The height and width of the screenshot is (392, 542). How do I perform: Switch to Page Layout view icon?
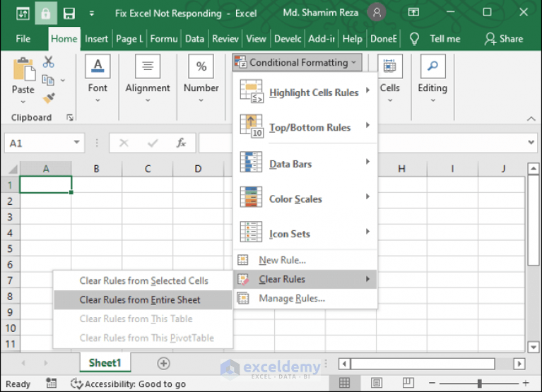click(377, 383)
